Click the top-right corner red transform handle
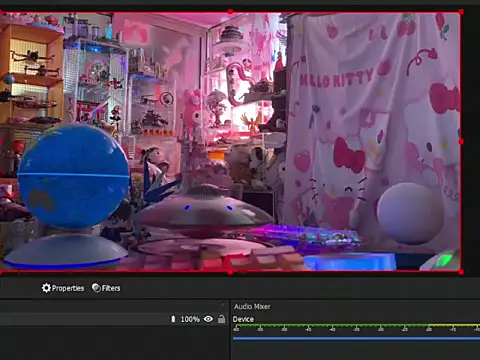 461,12
